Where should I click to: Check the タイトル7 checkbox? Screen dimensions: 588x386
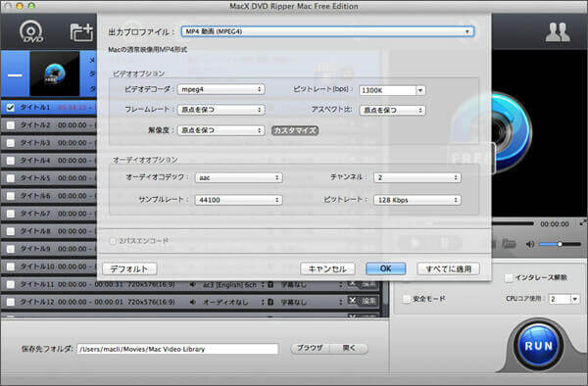pos(11,214)
